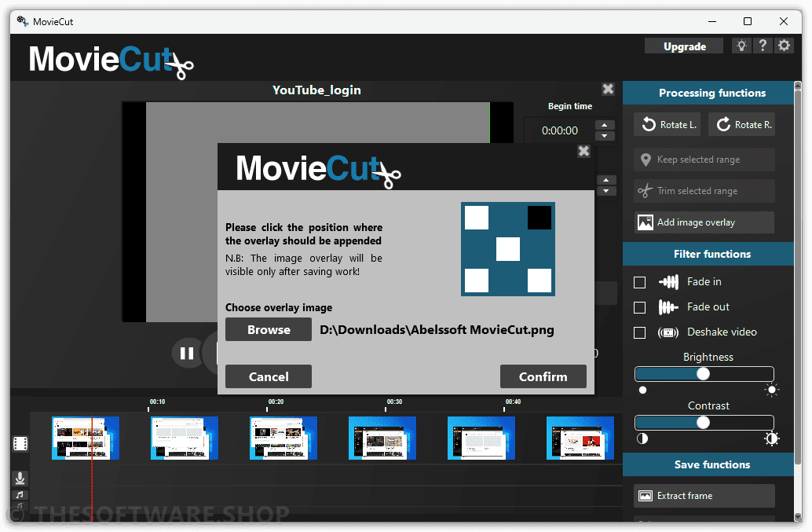
Task: Choose the center overlay position square
Action: pos(508,249)
